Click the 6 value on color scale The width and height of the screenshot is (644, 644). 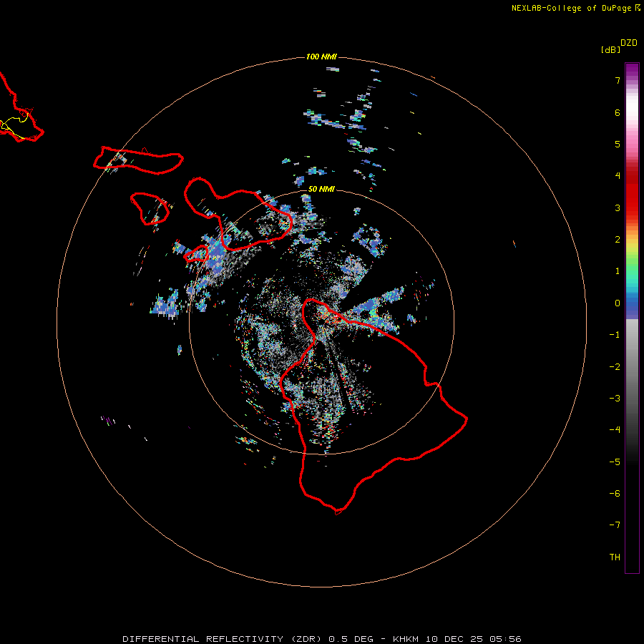coord(618,112)
